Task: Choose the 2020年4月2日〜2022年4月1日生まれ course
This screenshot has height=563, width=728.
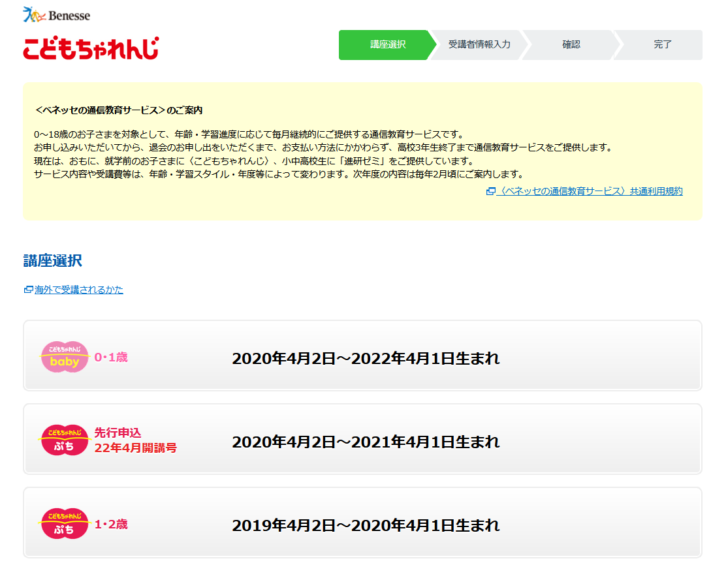Action: click(362, 356)
